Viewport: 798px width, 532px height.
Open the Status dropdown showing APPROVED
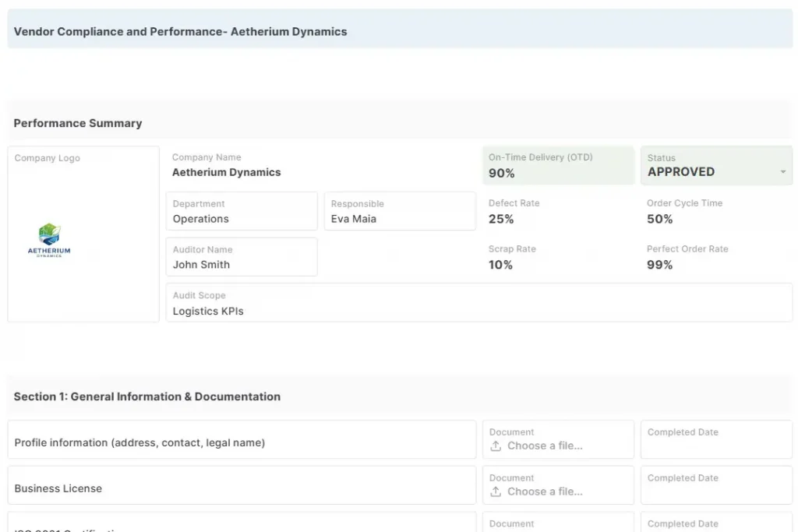point(716,165)
